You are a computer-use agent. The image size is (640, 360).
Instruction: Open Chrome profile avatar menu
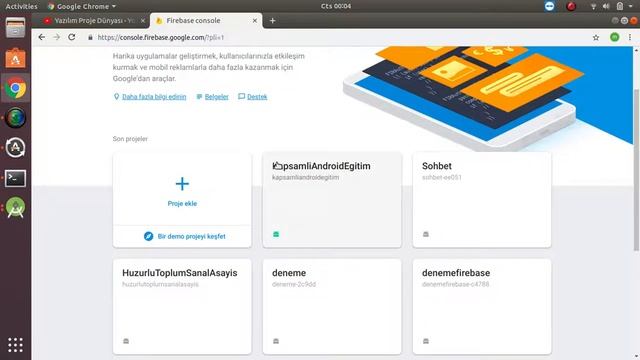(x=614, y=37)
